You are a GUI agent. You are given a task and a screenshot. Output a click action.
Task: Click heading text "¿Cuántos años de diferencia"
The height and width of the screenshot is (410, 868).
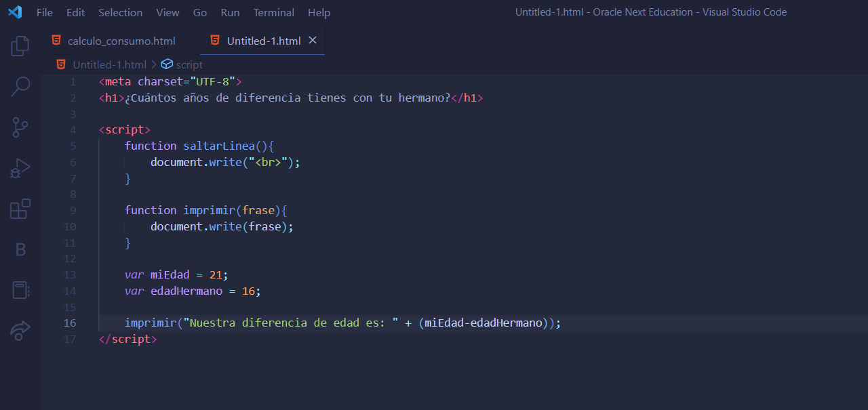tap(213, 98)
